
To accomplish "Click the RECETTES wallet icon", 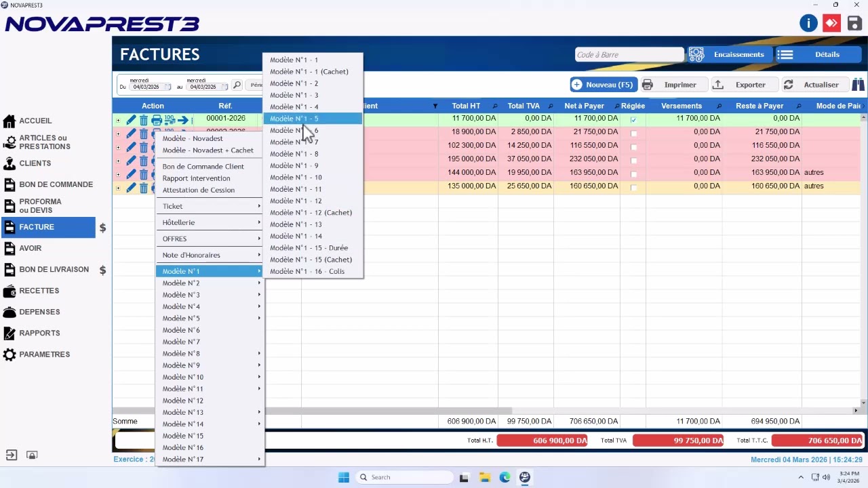I will coord(9,291).
